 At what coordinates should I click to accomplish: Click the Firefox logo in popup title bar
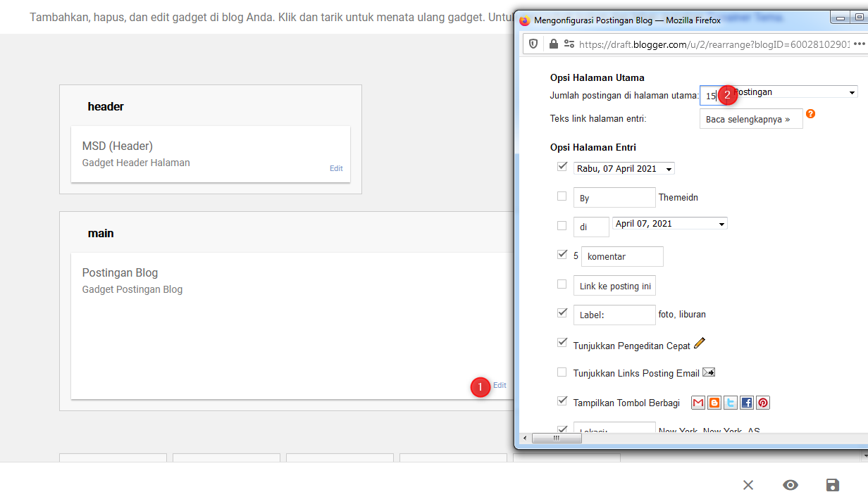point(524,21)
